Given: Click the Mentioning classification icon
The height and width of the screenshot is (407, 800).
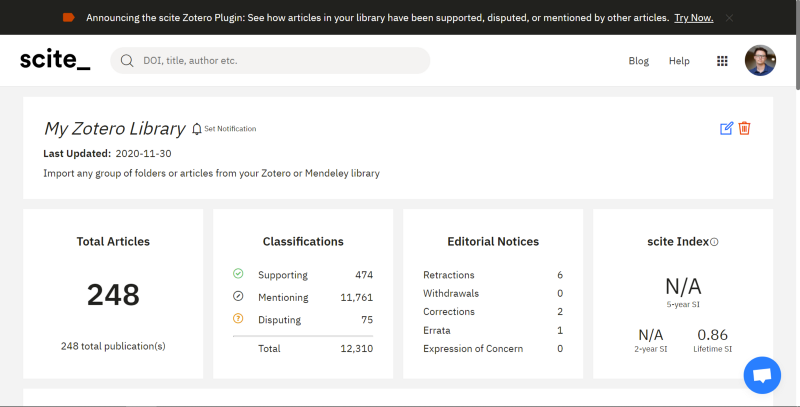Looking at the screenshot, I should click(x=238, y=296).
